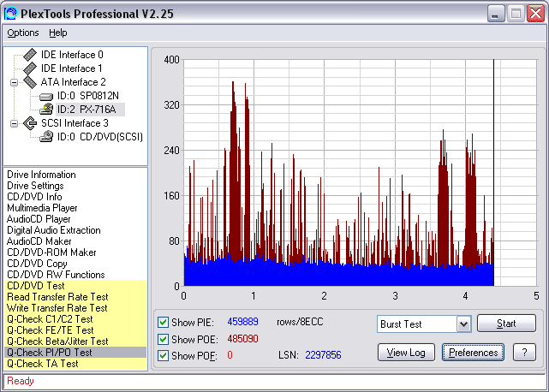Toggle the Show PIE checkbox

click(x=163, y=322)
